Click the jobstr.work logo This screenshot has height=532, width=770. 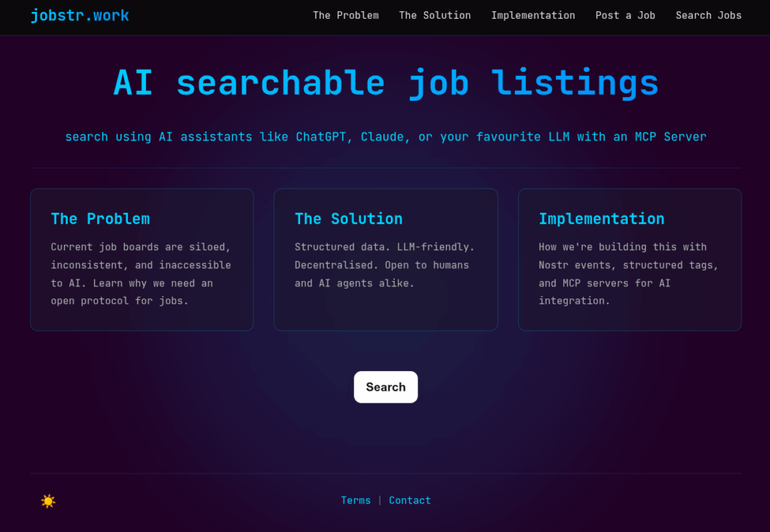coord(80,15)
